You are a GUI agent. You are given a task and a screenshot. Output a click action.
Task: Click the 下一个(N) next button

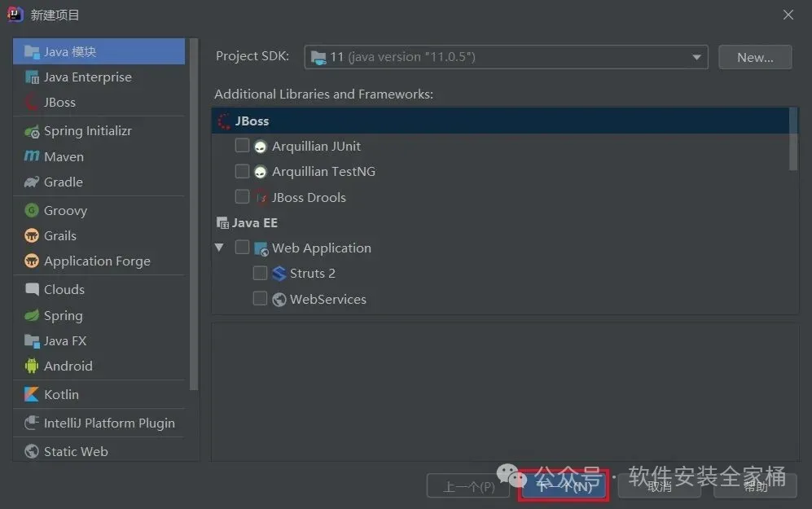564,485
